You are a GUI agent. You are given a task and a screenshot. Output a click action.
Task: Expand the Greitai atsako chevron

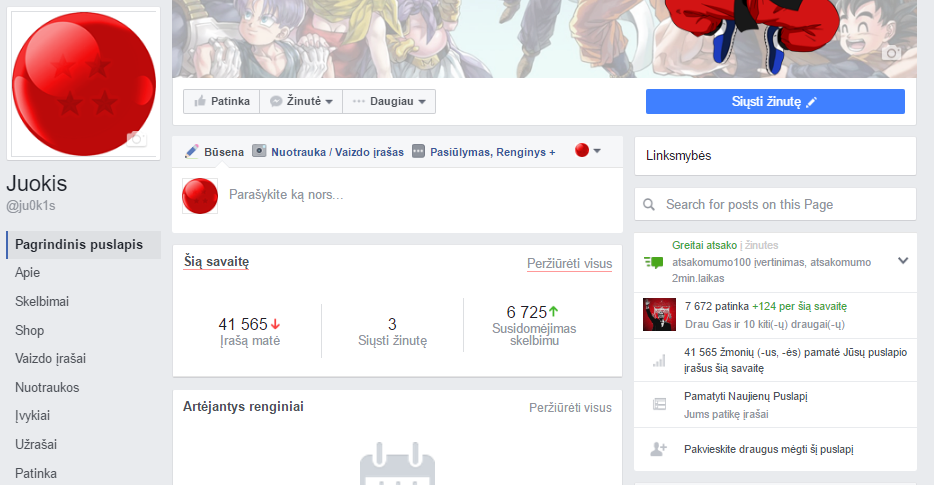click(903, 260)
